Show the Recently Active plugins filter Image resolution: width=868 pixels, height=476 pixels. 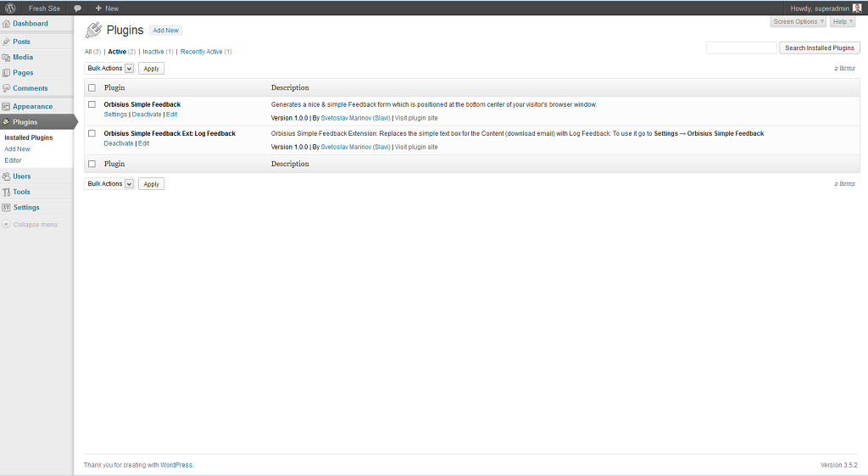[202, 52]
